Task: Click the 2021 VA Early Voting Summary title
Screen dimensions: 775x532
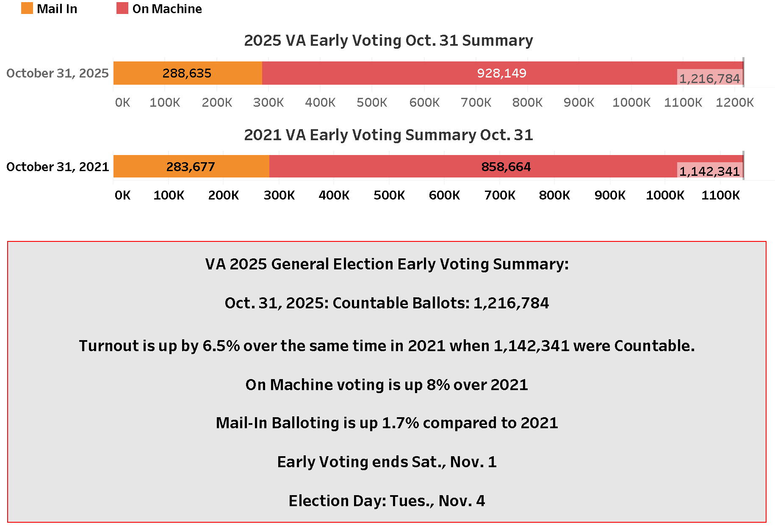Action: (x=388, y=135)
